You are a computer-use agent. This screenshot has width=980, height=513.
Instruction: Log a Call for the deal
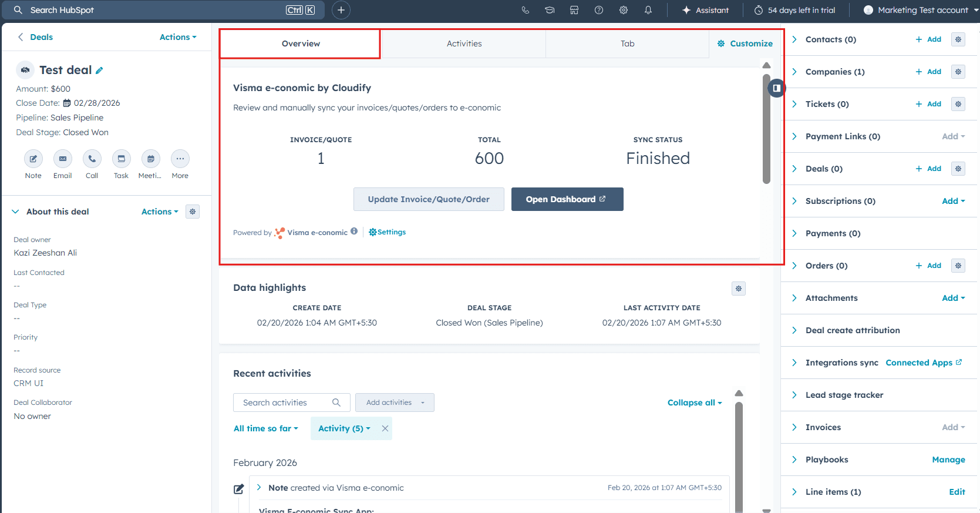(x=92, y=159)
